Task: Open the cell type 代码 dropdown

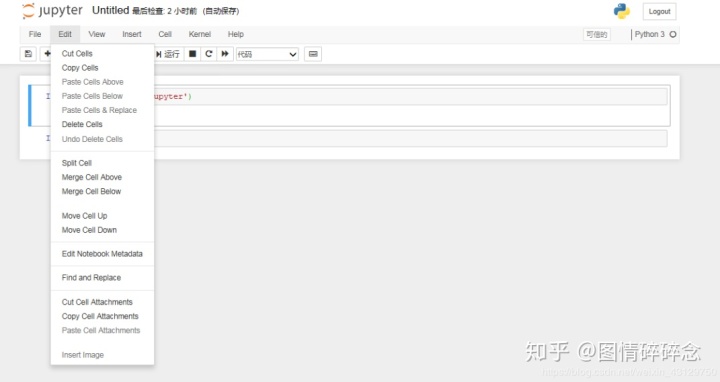Action: click(267, 54)
